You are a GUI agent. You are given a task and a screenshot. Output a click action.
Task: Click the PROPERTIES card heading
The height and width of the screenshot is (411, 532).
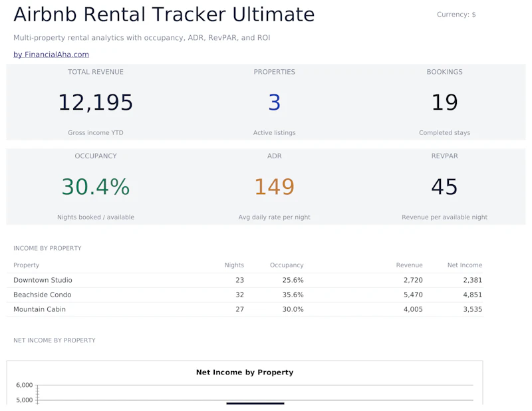[275, 72]
